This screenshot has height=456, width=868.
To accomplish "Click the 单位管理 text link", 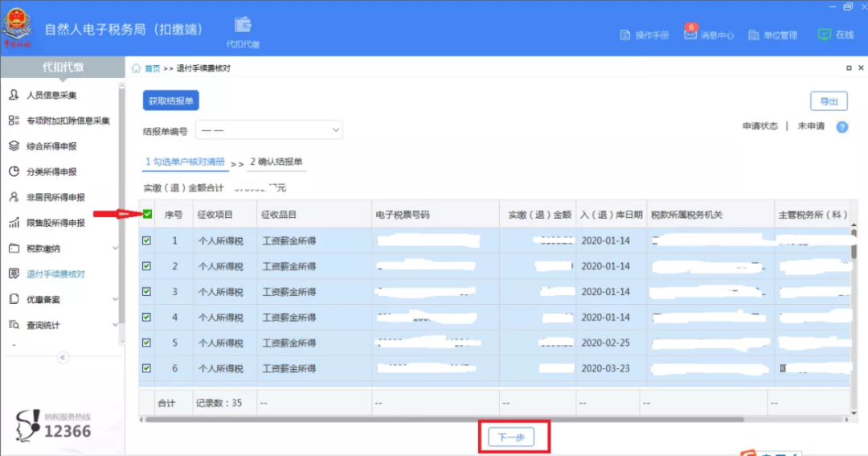I will pyautogui.click(x=780, y=35).
